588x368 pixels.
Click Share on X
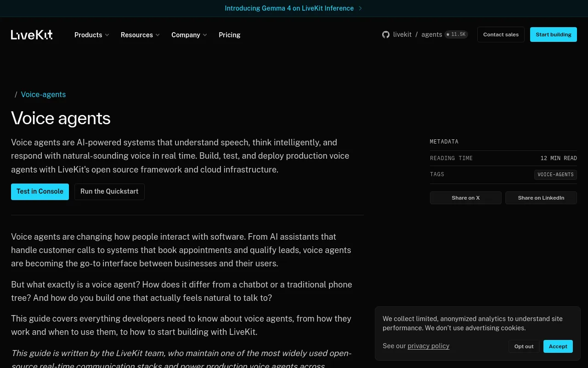[466, 198]
